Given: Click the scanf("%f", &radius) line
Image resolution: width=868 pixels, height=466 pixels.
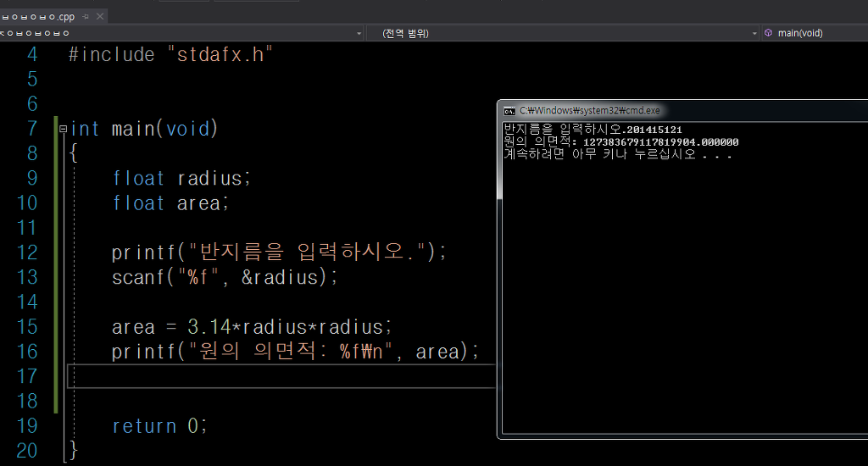Looking at the screenshot, I should tap(225, 277).
